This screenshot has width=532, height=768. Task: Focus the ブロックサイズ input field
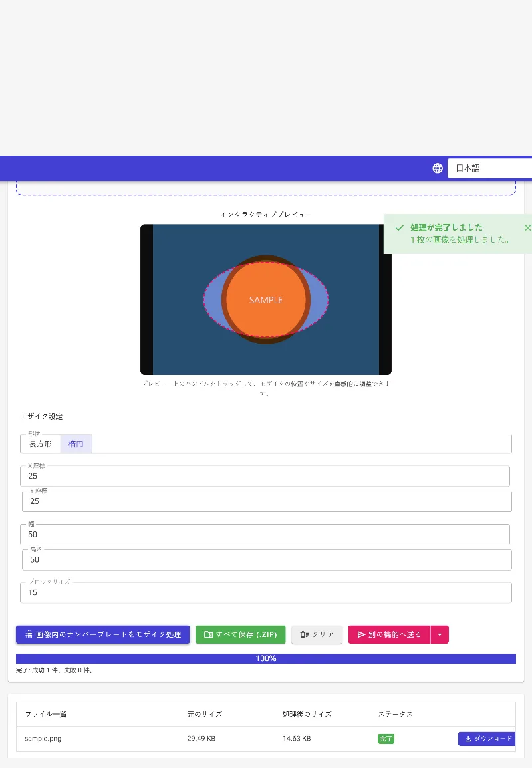pyautogui.click(x=265, y=592)
